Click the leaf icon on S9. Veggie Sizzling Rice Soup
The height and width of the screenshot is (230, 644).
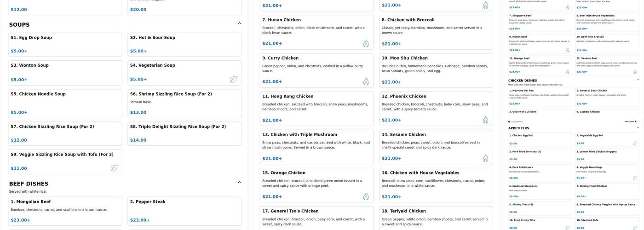pos(114,168)
